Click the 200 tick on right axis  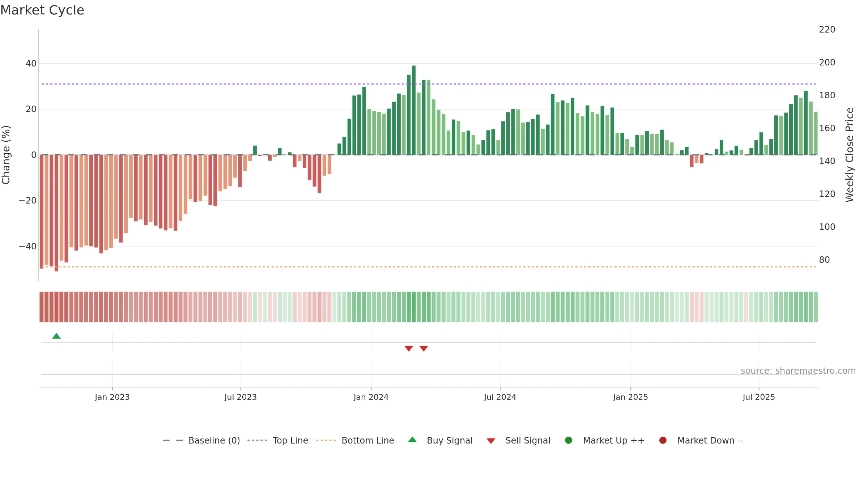[827, 63]
